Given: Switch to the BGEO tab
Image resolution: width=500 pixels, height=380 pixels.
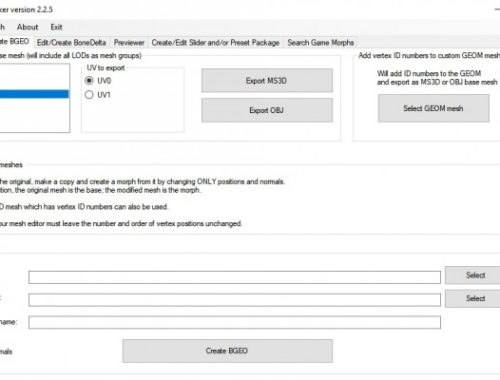Looking at the screenshot, I should [15, 42].
